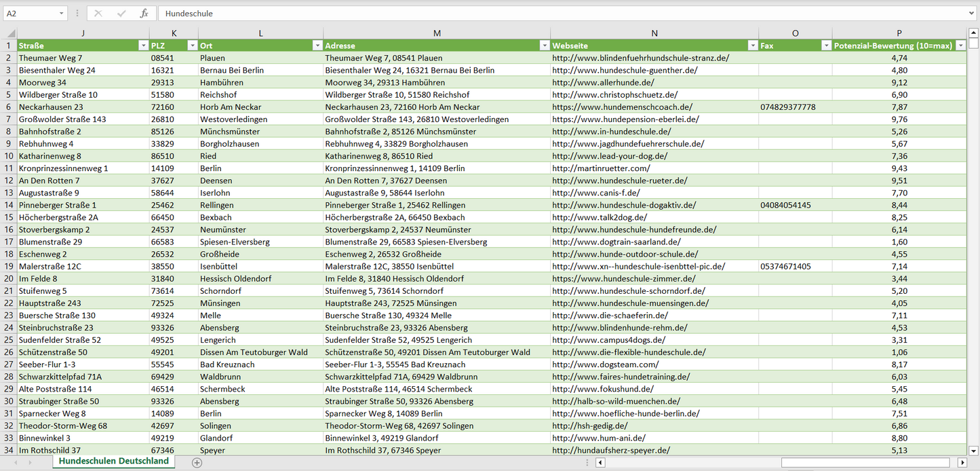Open the Webseite column filter dropdown
The height and width of the screenshot is (471, 980).
point(753,45)
